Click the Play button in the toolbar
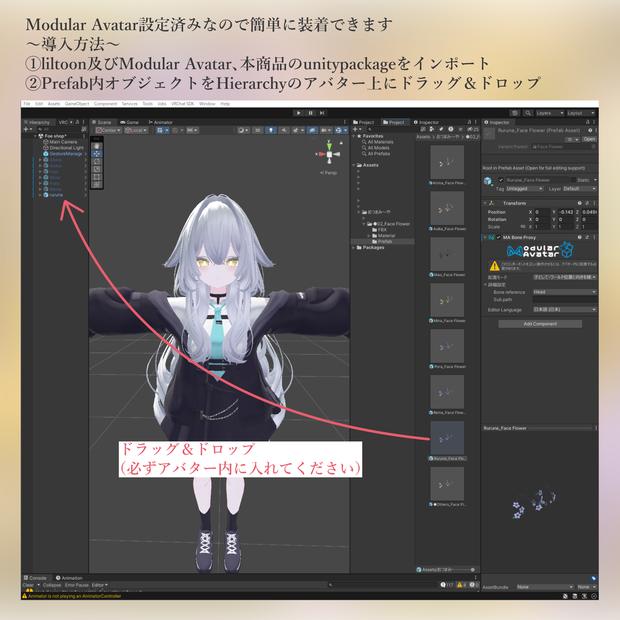The height and width of the screenshot is (620, 620). 299,113
